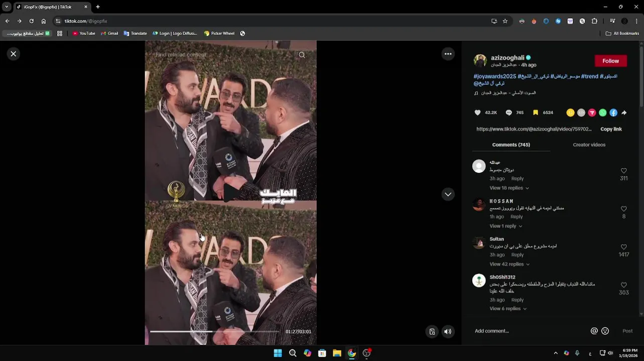Open the azizooghali profile avatar
644x361 pixels.
480,61
